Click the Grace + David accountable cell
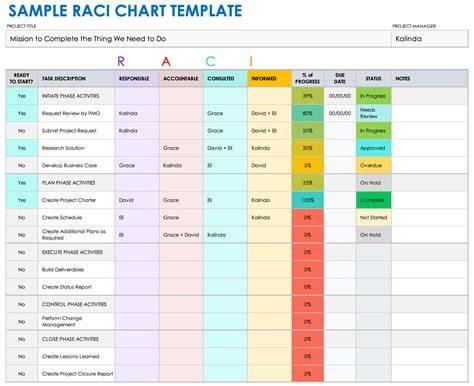 (x=181, y=235)
